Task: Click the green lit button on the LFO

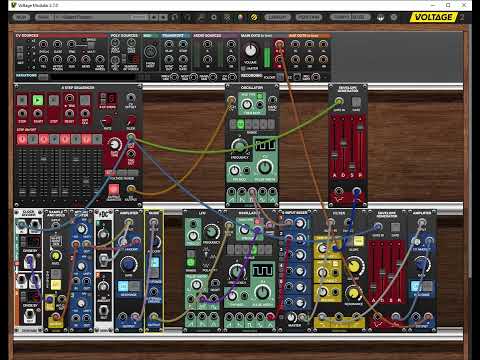Action: [191, 262]
